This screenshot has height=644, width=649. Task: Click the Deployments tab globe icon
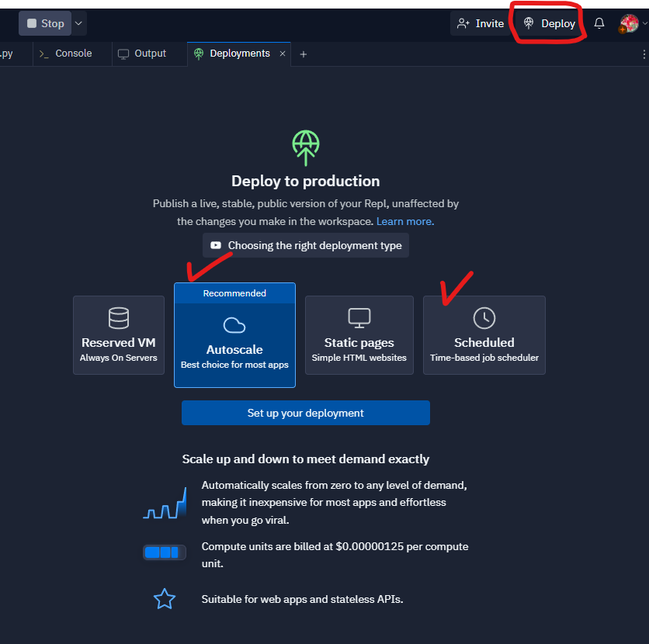pyautogui.click(x=199, y=54)
